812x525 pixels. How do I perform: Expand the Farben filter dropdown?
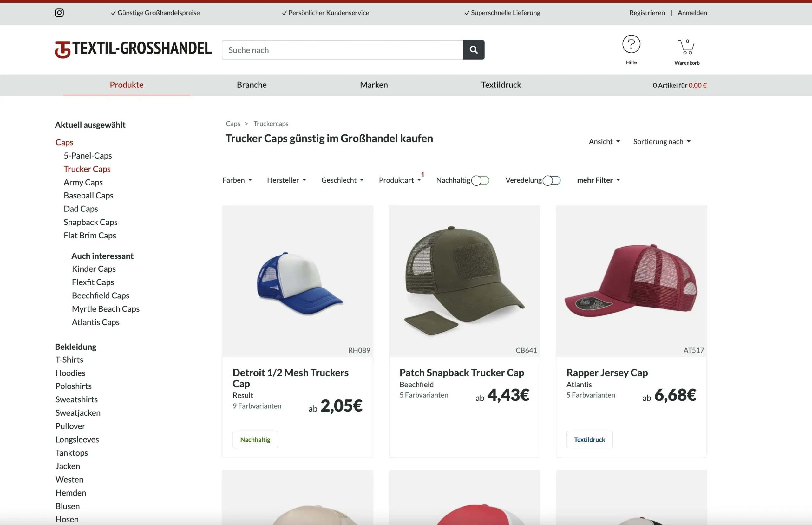[x=237, y=180]
